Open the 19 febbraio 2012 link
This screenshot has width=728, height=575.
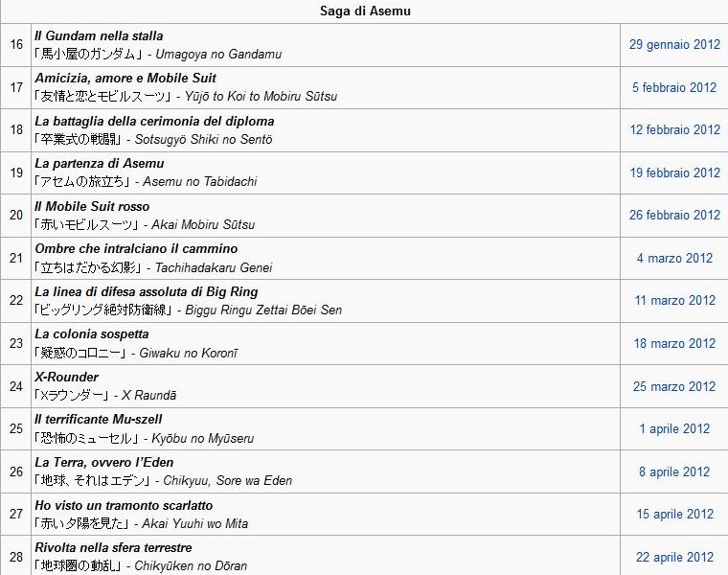(x=674, y=172)
